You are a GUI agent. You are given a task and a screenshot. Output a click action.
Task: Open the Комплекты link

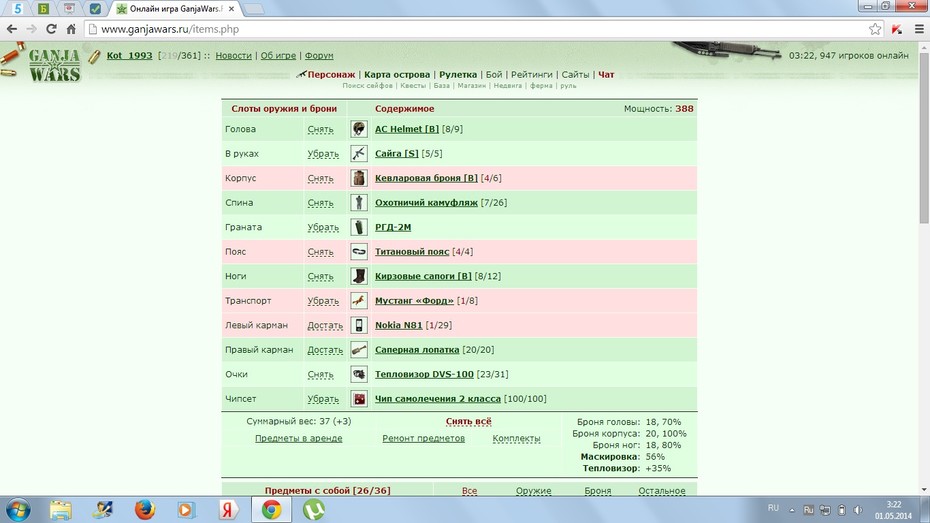516,438
